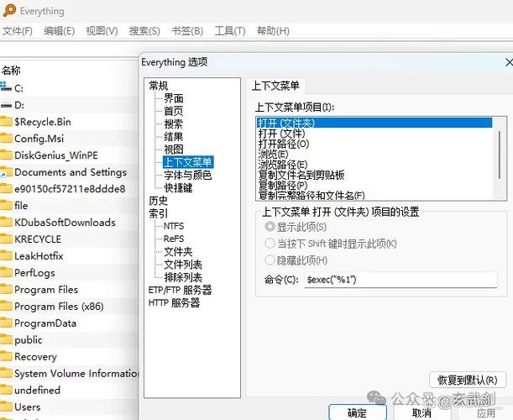Image resolution: width=513 pixels, height=420 pixels.
Task: Open the 帮助(H) menu
Action: point(273,31)
